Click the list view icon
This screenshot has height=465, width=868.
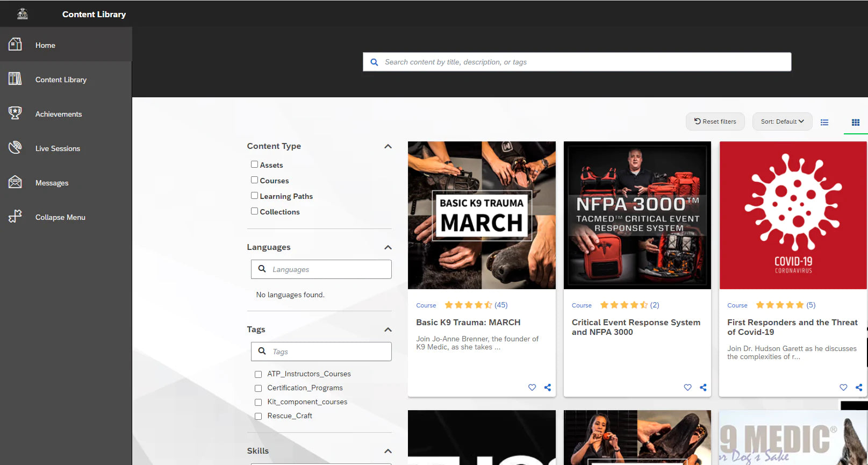(x=824, y=123)
